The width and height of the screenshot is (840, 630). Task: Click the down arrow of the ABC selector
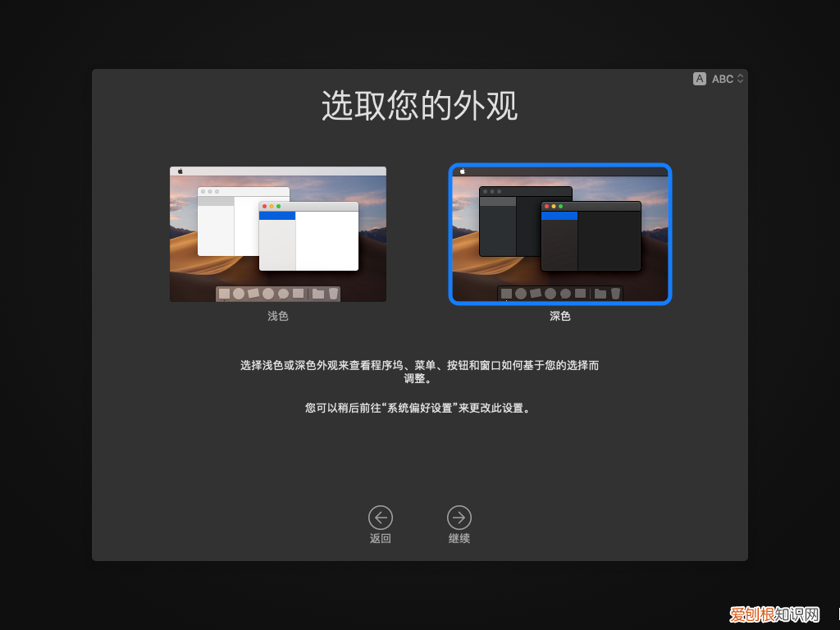740,82
